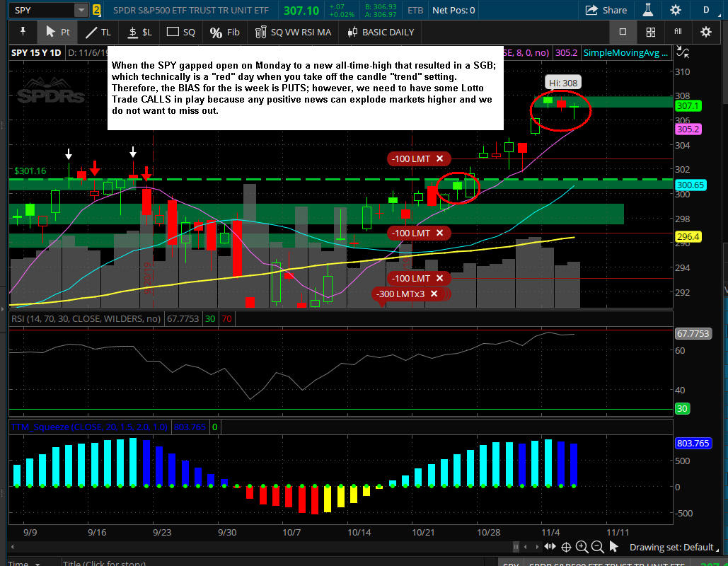This screenshot has width=728, height=566.
Task: Open the SQ VW RSI MA study set
Action: 293,32
